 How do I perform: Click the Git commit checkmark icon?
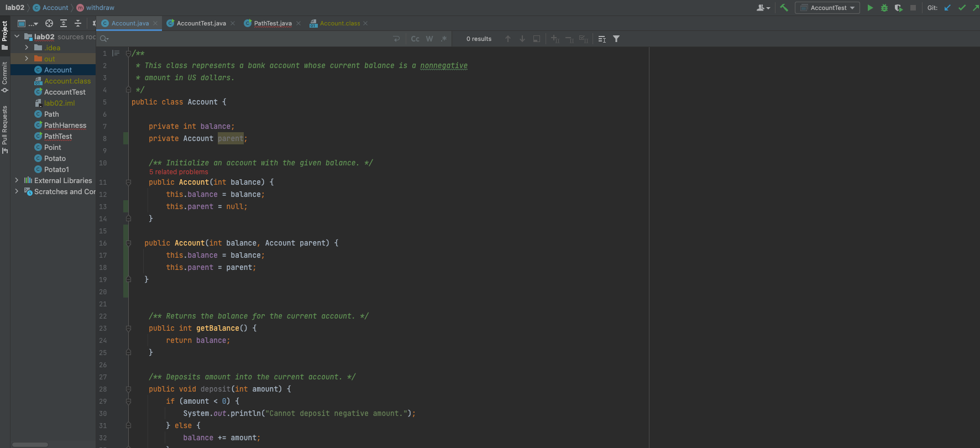pos(962,8)
